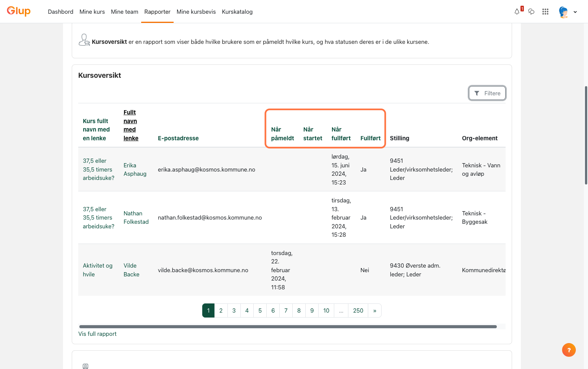Viewport: 588px width, 369px height.
Task: Sort by Når startet column
Action: (313, 134)
